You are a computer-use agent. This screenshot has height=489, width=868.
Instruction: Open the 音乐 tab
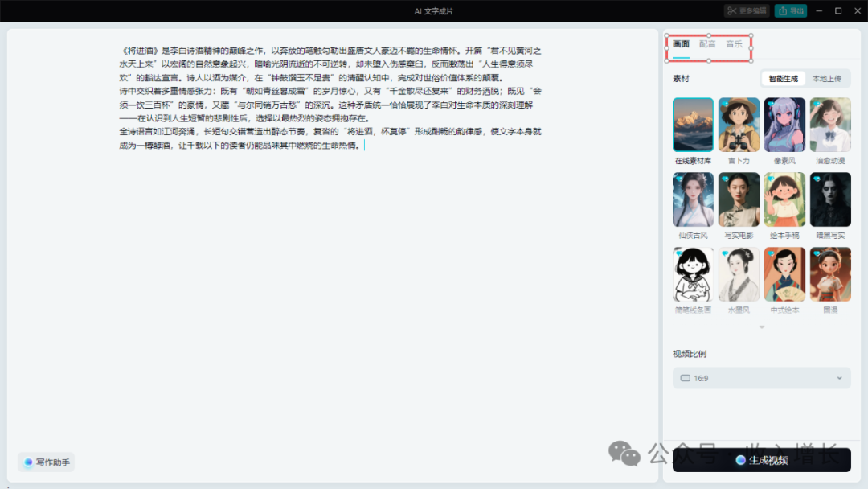733,44
